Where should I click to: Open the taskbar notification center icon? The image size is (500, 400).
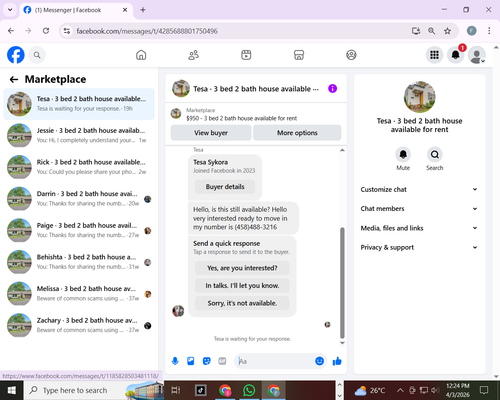click(484, 390)
